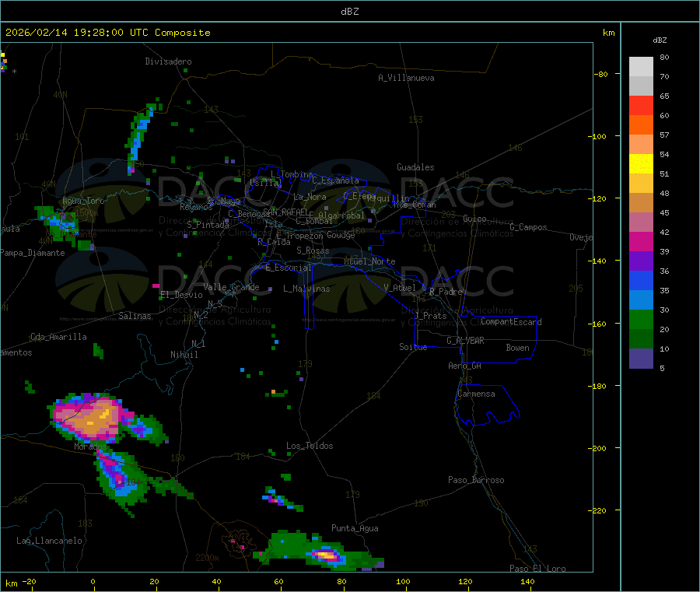Viewport: 700px width, 592px height.
Task: Click the Los_Toldos place label
Action: click(310, 446)
